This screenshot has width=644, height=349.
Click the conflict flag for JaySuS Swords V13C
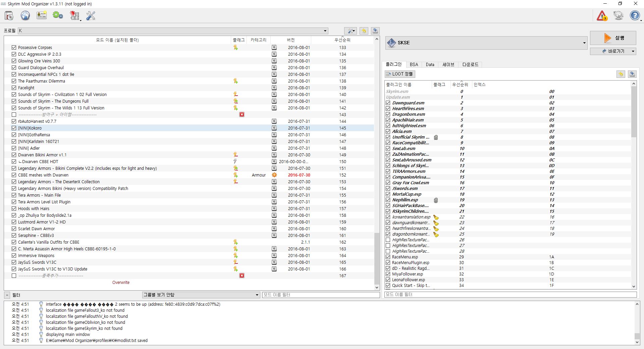click(235, 262)
